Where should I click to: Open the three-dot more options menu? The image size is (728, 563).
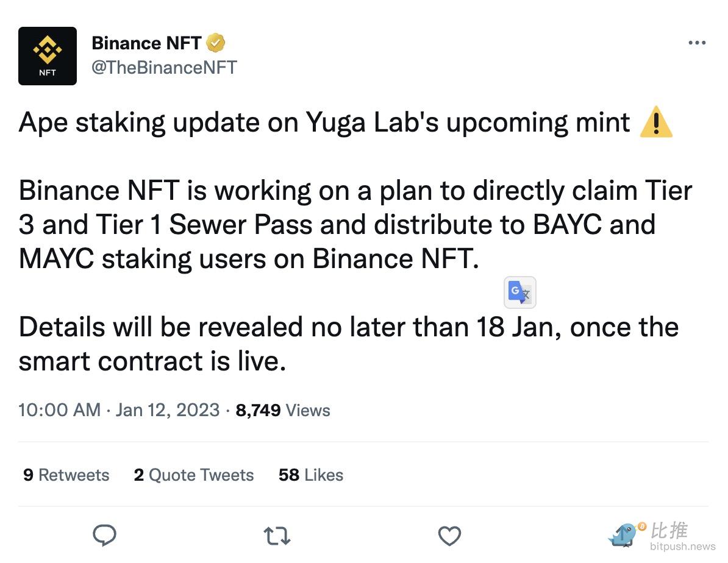[x=696, y=43]
